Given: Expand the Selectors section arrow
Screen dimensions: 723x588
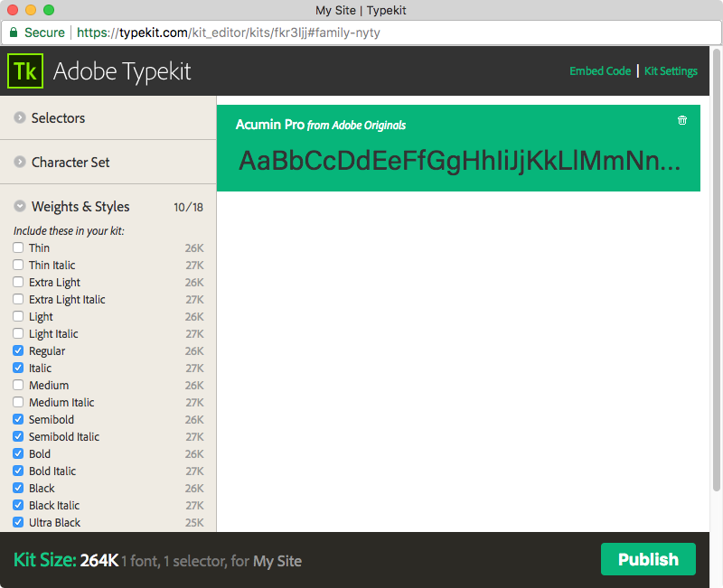Looking at the screenshot, I should tap(19, 117).
